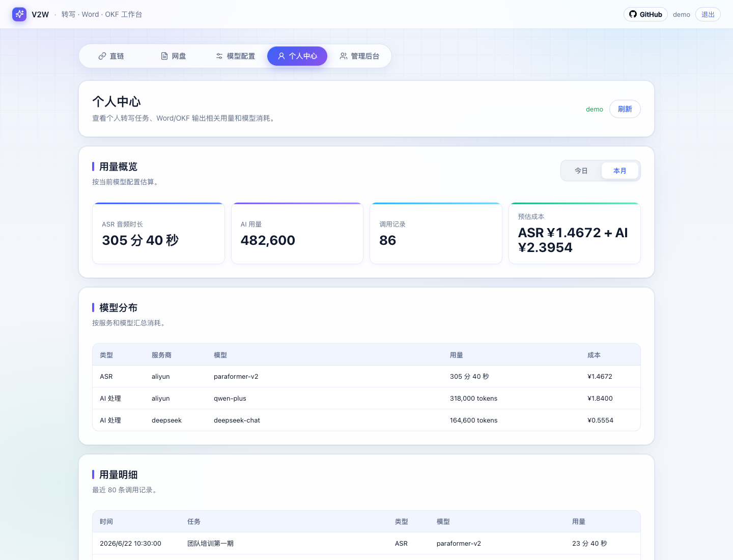The height and width of the screenshot is (560, 733).
Task: Click the 305 分 40 秒 table cell
Action: pos(469,377)
